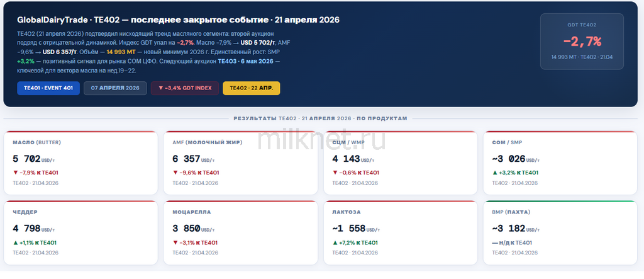Click the green up arrow in the СОМ / SMP card
The image size is (644, 279).
point(495,173)
